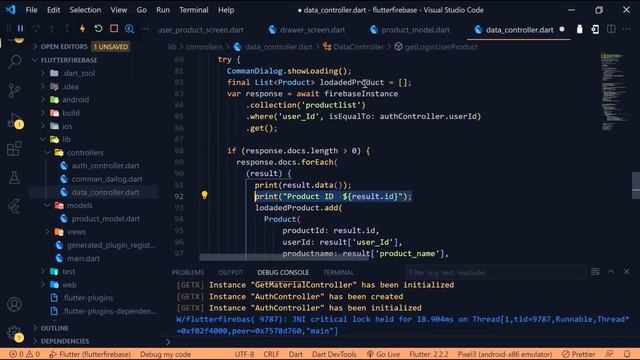This screenshot has width=640, height=360.
Task: Close the bottom panel
Action: pyautogui.click(x=627, y=271)
